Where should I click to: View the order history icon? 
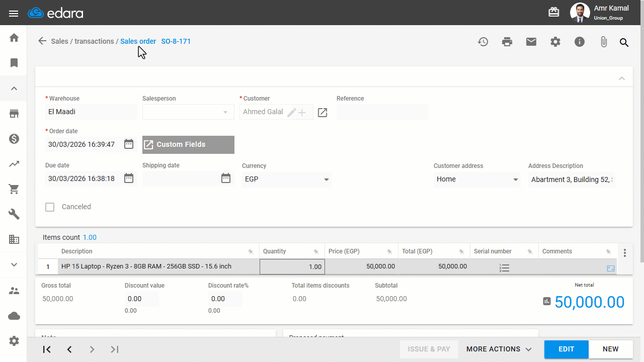[x=483, y=42]
